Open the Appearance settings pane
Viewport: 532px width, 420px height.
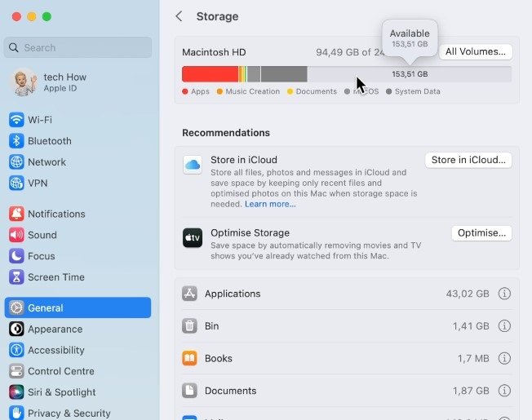click(x=78, y=329)
